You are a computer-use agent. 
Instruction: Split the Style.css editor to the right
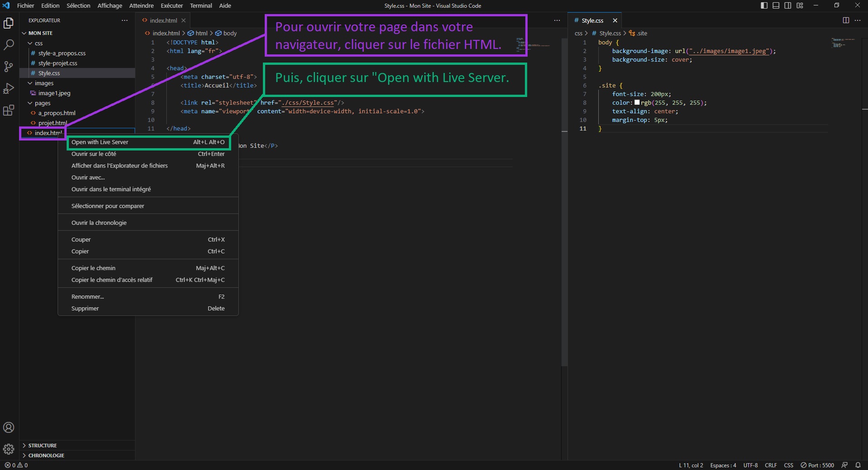[846, 20]
